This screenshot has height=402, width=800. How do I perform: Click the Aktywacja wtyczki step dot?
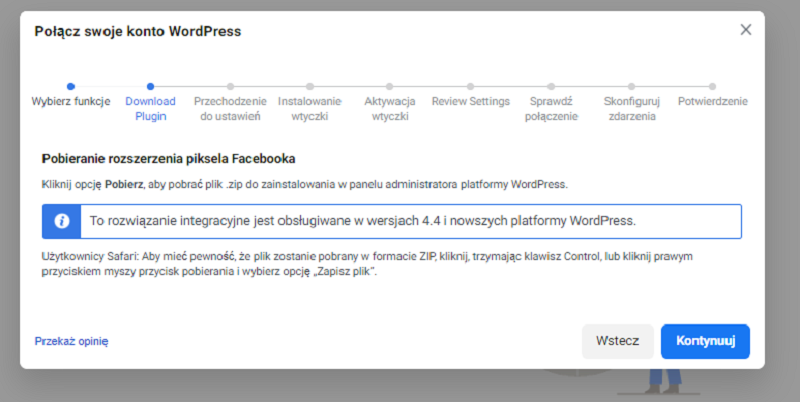389,86
